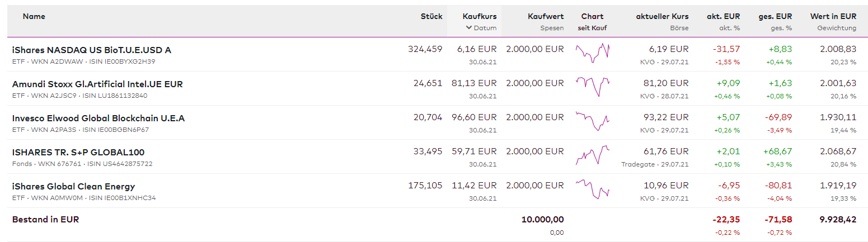868x242 pixels.
Task: Open iShares NASDAQ US BioT.U.E.USD A
Action: coord(92,50)
